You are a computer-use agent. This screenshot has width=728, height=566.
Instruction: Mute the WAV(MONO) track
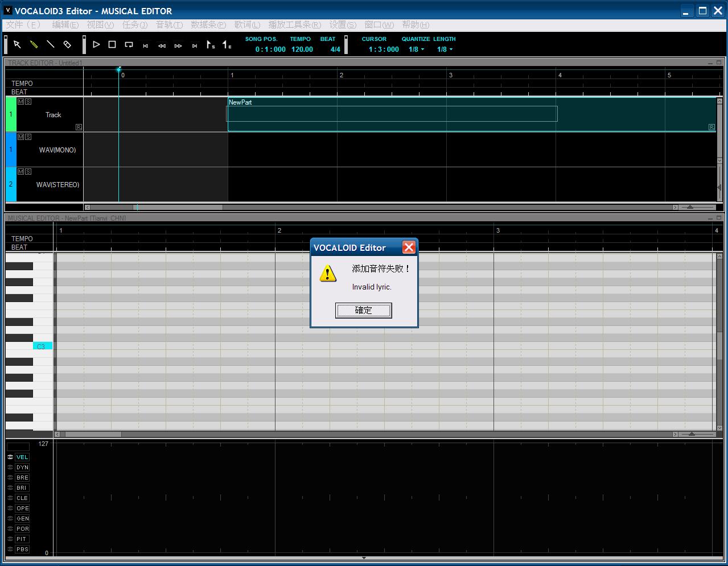coord(21,137)
